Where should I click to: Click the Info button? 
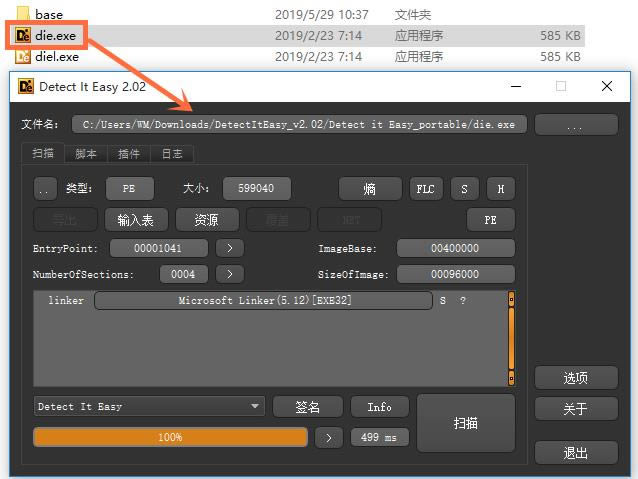tap(380, 407)
